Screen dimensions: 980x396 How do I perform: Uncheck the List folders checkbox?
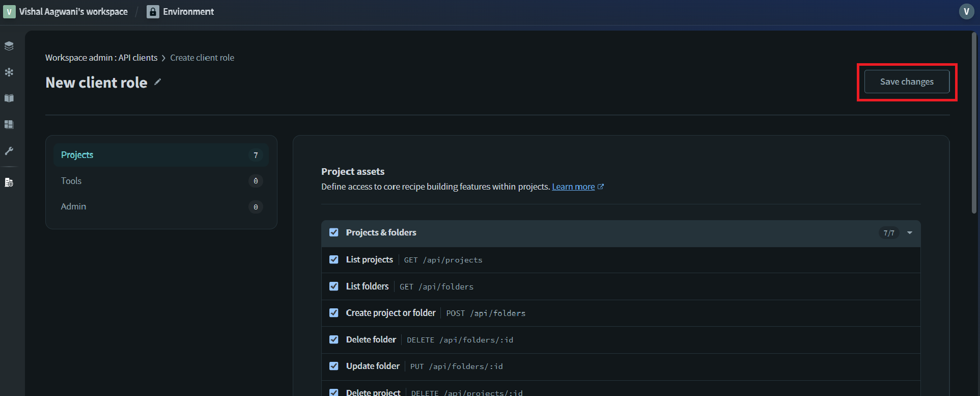(x=334, y=286)
